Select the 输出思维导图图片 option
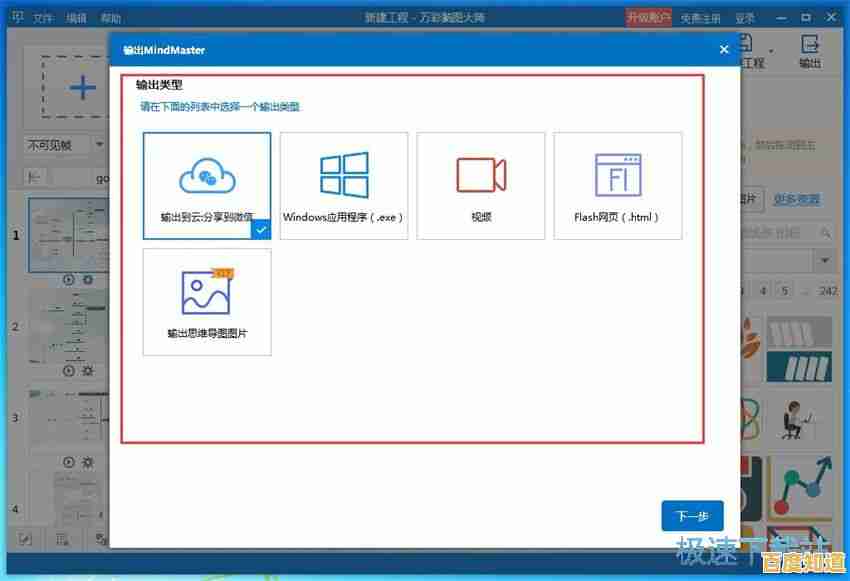 tap(207, 302)
